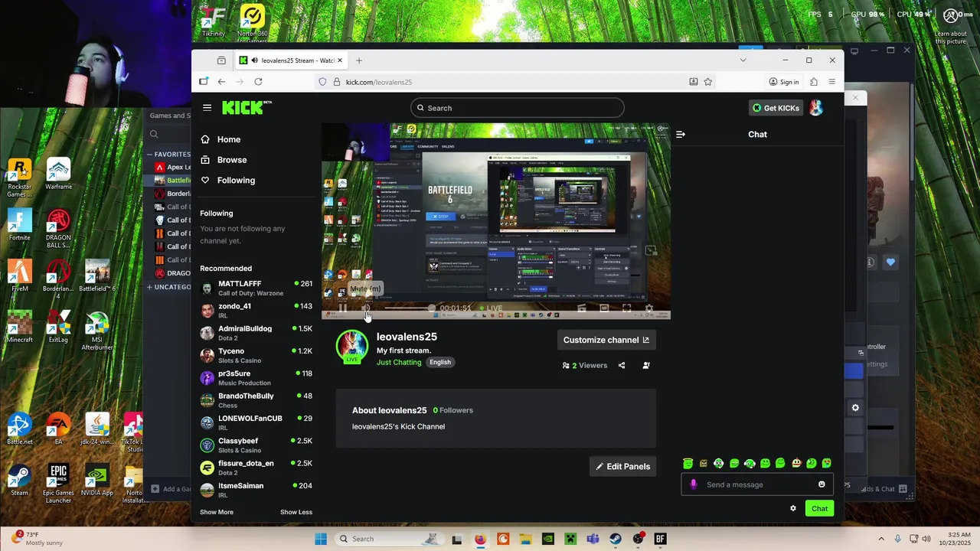Open the player settings gear
This screenshot has width=980, height=551.
[649, 308]
